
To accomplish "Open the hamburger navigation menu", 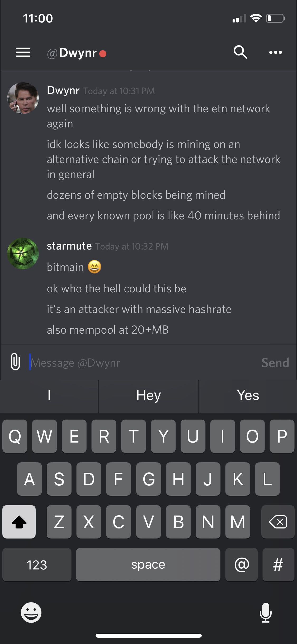I will 23,52.
